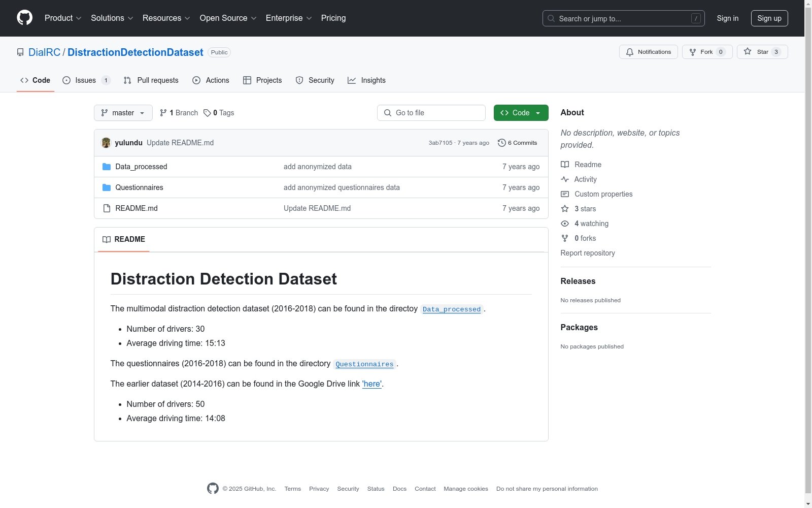The image size is (812, 508).
Task: Click the fork icon in Fork button
Action: click(693, 52)
